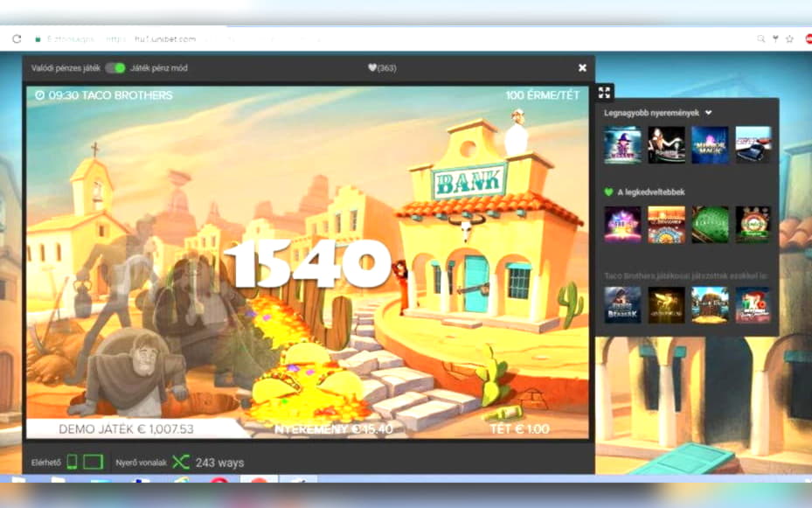
Task: Close the game overlay with the X
Action: [582, 68]
